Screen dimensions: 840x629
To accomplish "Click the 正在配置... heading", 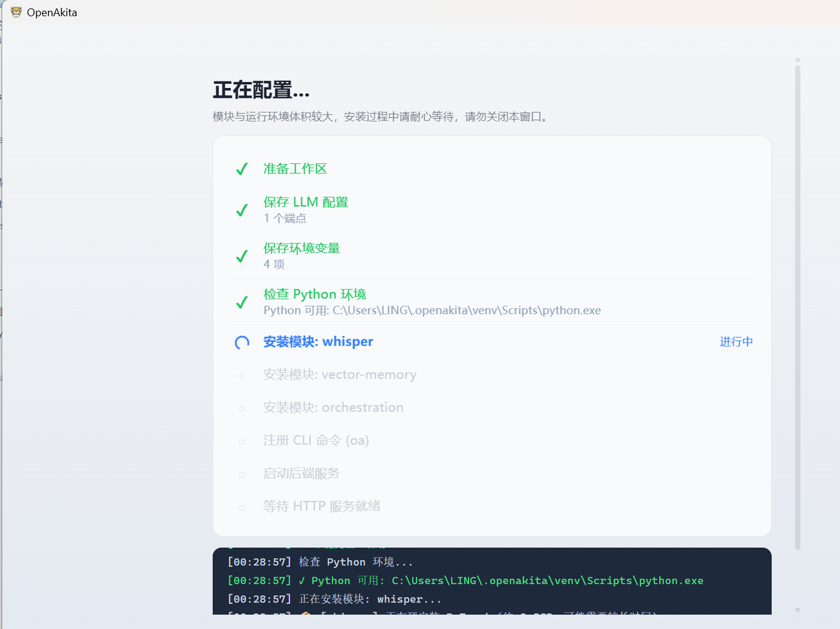I will (x=261, y=89).
